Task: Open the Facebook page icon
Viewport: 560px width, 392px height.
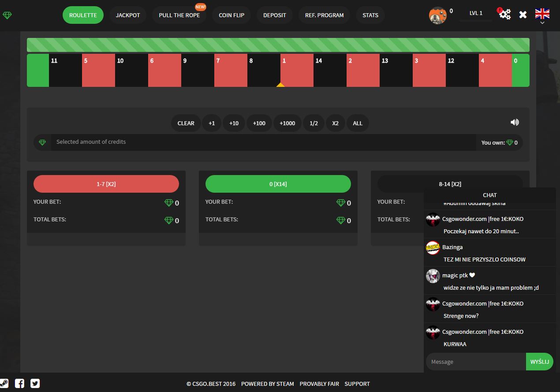Action: click(x=19, y=383)
